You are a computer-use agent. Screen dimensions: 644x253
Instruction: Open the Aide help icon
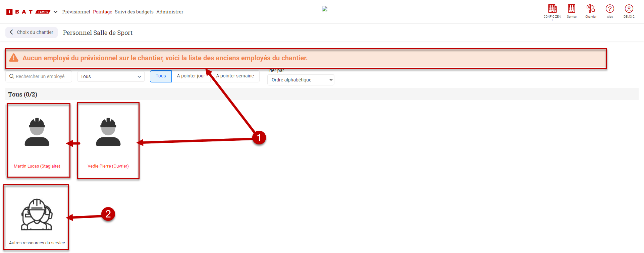pos(610,9)
